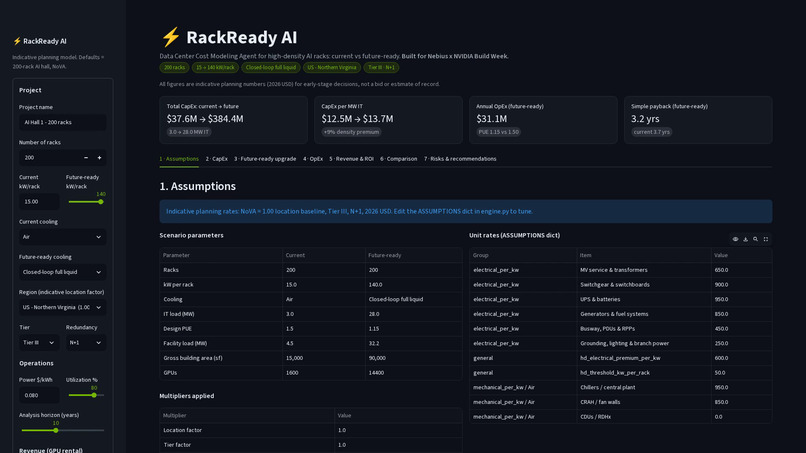Sort by Item column header in Unit rates

coord(644,255)
